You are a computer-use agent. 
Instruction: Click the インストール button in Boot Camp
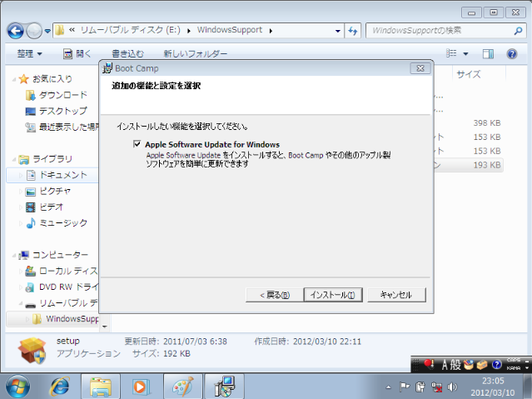coord(333,295)
